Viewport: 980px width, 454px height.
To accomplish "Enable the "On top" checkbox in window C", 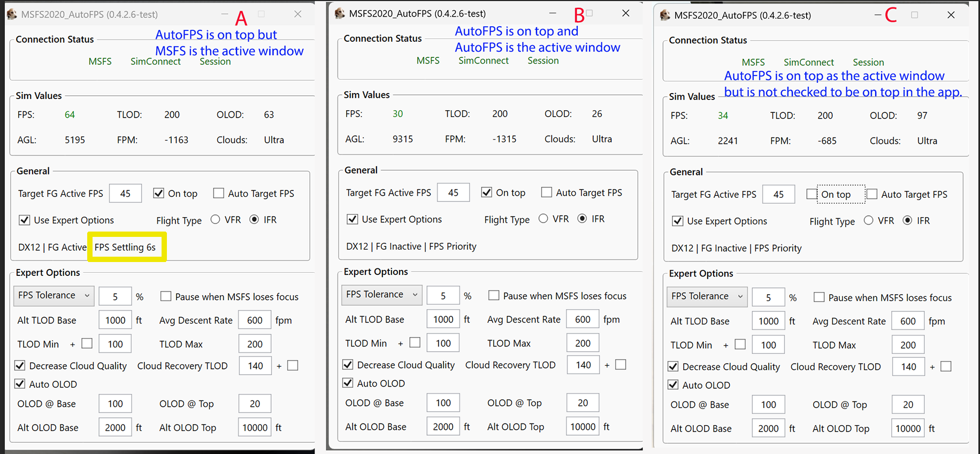I will pos(811,195).
